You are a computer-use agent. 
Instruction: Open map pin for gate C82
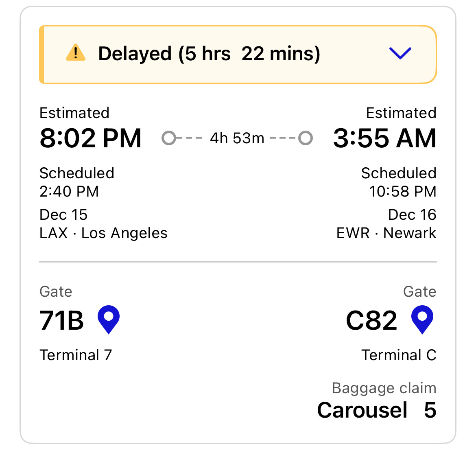(422, 319)
